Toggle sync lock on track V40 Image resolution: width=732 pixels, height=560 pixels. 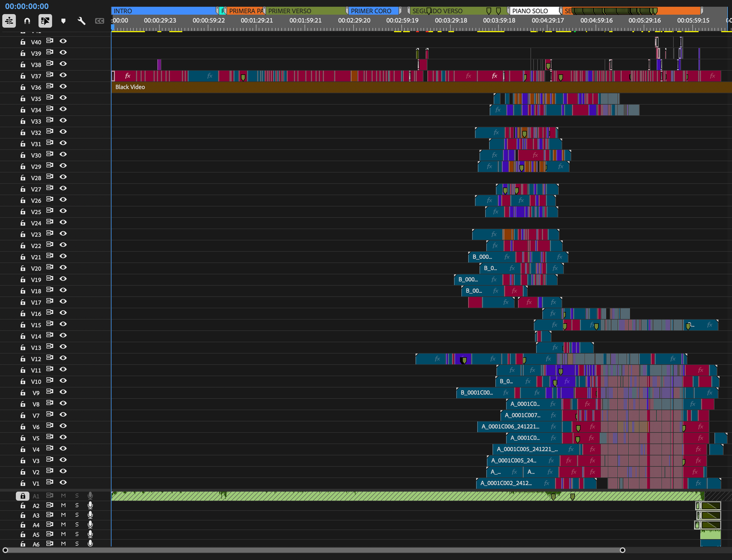pos(50,41)
